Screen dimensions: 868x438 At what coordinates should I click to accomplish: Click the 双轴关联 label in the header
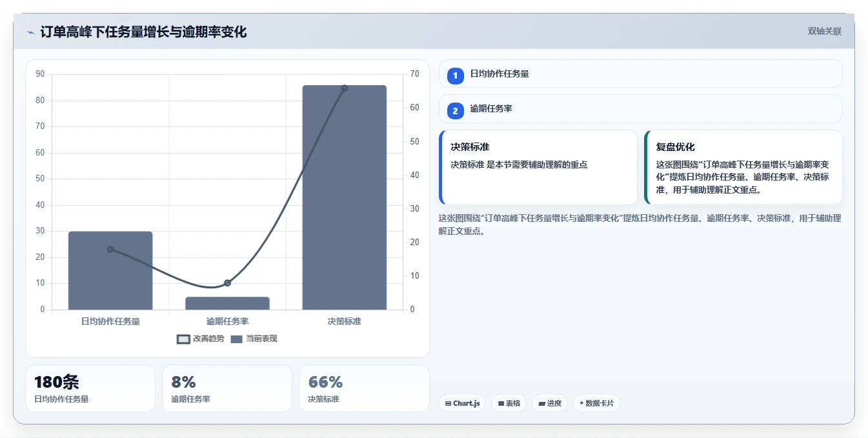[824, 32]
